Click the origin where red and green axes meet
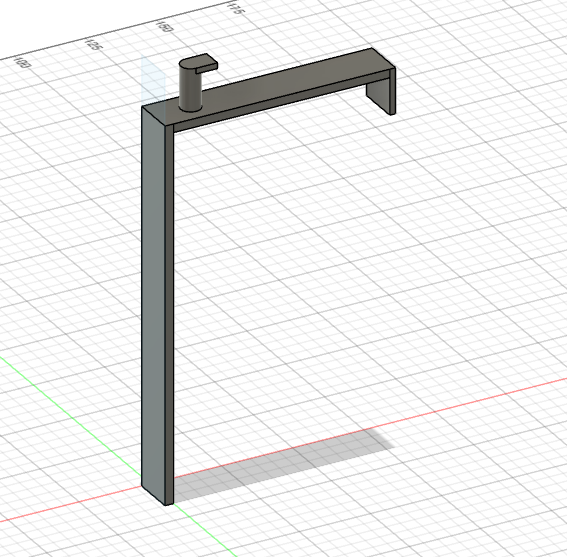567x557 pixels. 142,486
